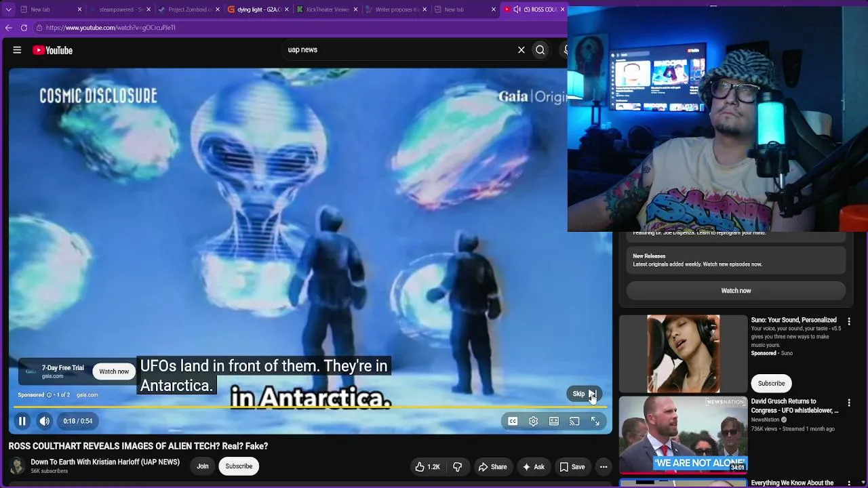Image resolution: width=868 pixels, height=488 pixels.
Task: Open 'Down To Earth With Kristian Harloff' channel
Action: 105,462
